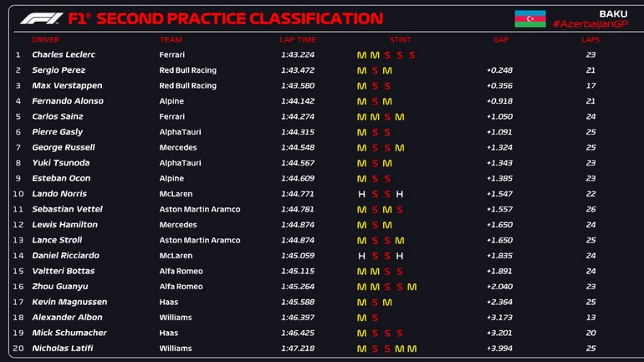Image resolution: width=644 pixels, height=362 pixels.
Task: Click the M tyre icon for Alexander Albon
Action: (x=362, y=318)
